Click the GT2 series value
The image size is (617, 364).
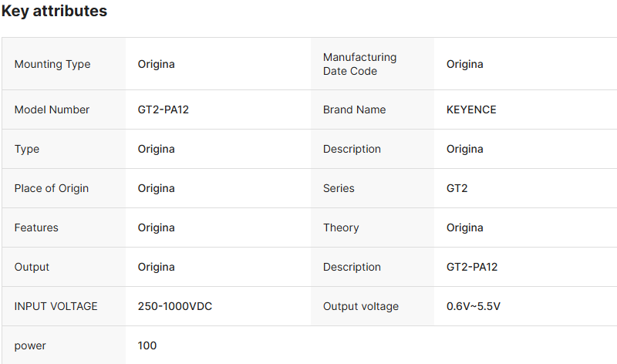click(457, 188)
